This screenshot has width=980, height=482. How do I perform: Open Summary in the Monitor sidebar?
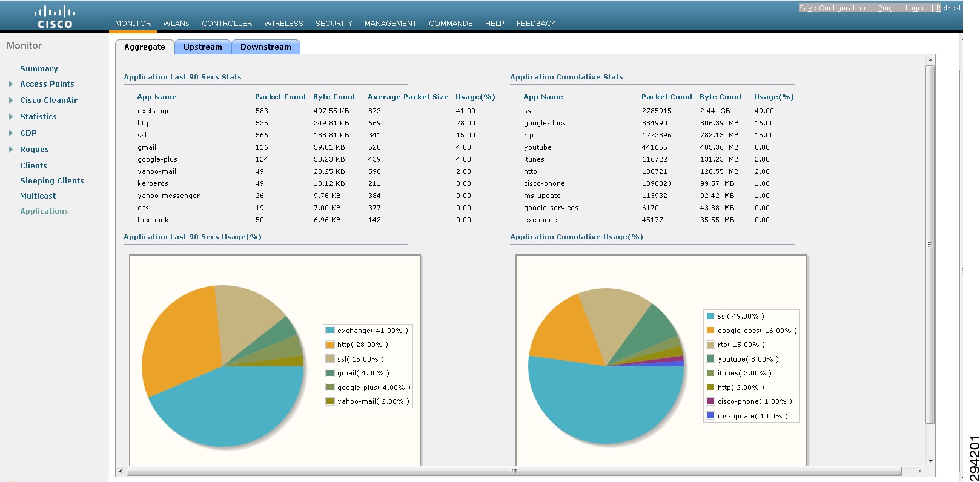(39, 69)
